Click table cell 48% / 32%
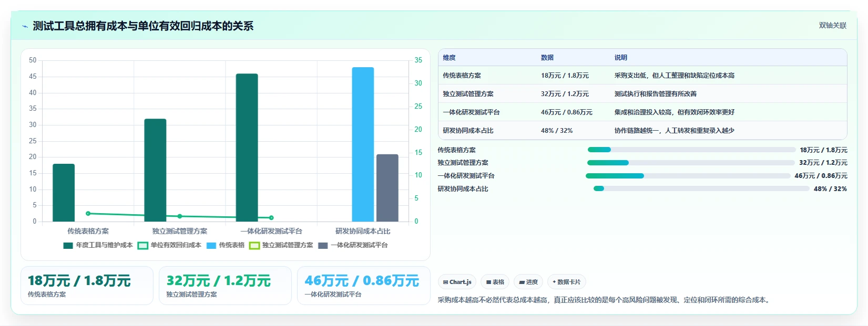This screenshot has height=326, width=868. point(557,131)
